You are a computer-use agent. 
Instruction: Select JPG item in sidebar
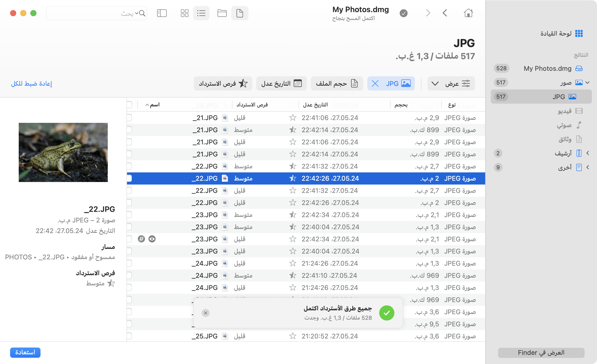(x=541, y=97)
